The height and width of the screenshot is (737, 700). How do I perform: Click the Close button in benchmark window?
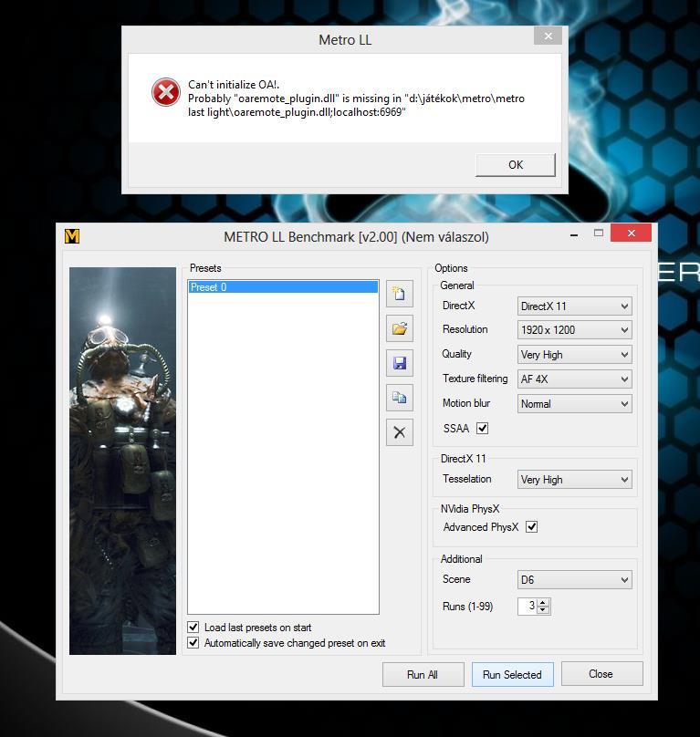(601, 674)
